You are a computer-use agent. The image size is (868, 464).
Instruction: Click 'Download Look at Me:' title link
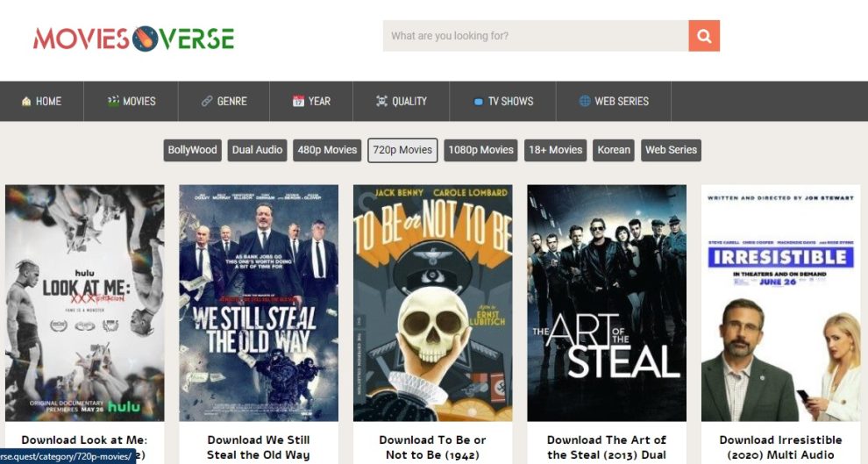[85, 440]
